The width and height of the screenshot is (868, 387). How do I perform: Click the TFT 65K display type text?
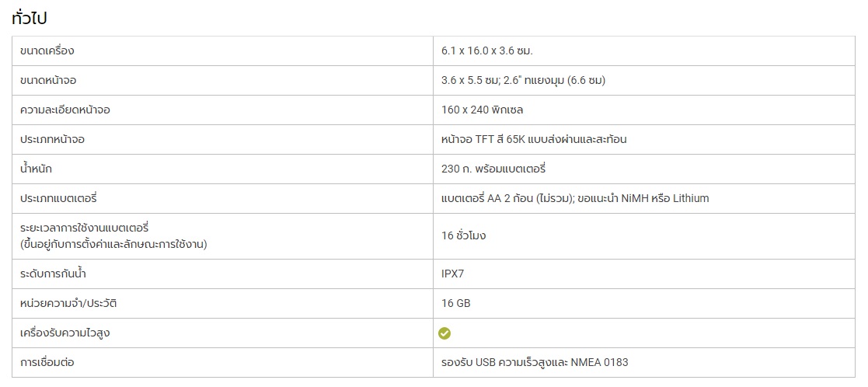point(534,140)
